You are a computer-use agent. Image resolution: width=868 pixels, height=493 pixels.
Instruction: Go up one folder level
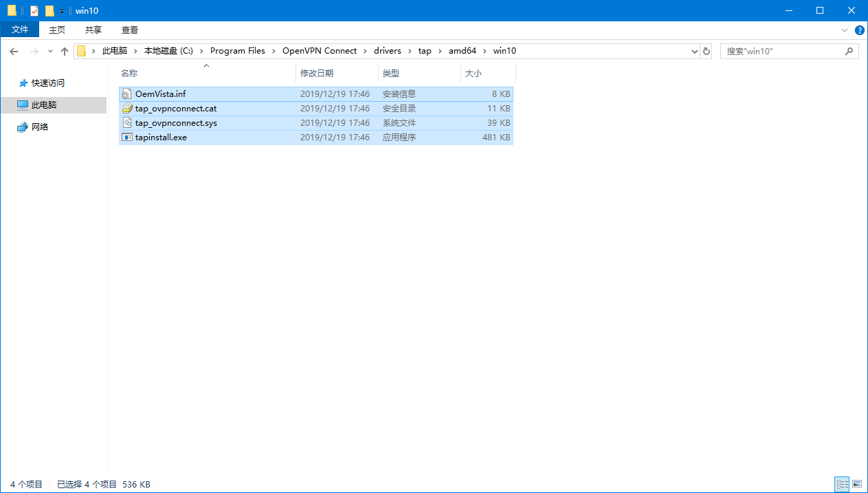tap(65, 51)
